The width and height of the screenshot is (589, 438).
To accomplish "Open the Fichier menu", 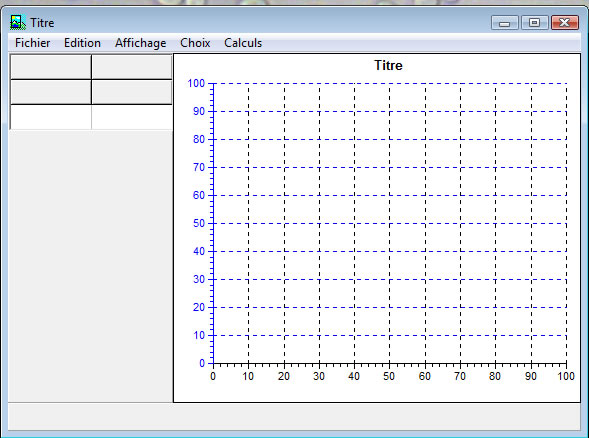I will (x=32, y=43).
